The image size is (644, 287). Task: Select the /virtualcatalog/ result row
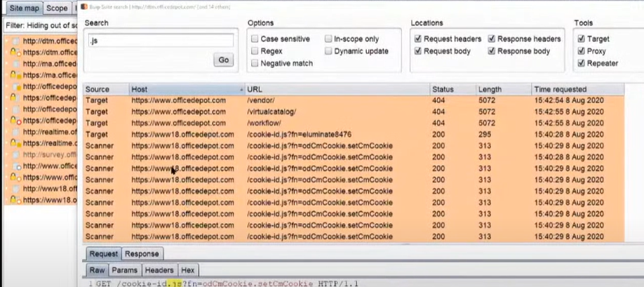click(x=354, y=112)
